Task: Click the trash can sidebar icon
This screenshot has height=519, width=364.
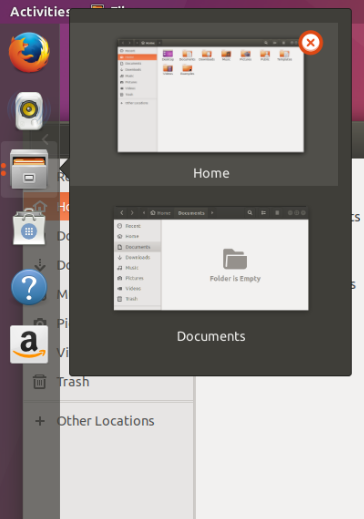Action: (x=40, y=381)
